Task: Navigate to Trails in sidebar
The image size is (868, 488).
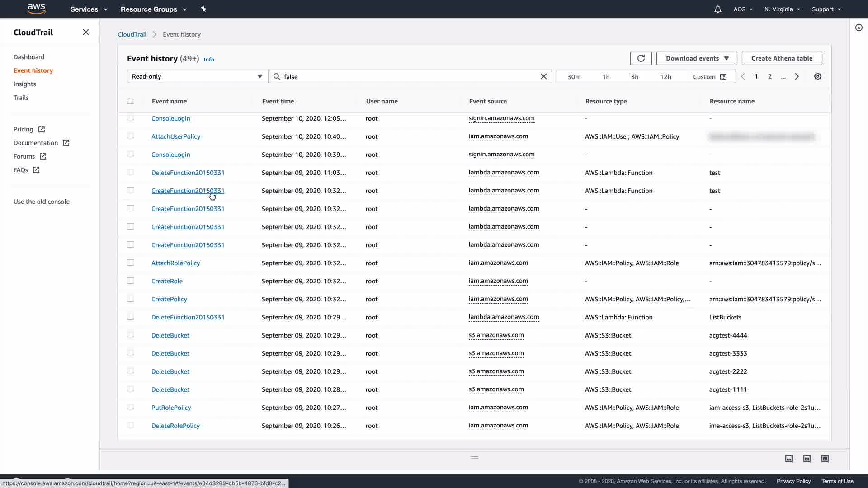Action: 21,98
